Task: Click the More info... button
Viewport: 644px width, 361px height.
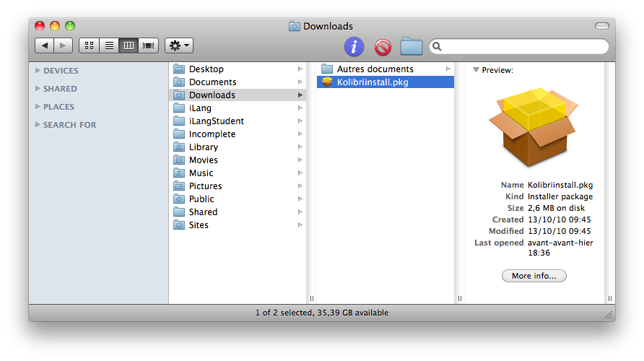Action: (534, 276)
